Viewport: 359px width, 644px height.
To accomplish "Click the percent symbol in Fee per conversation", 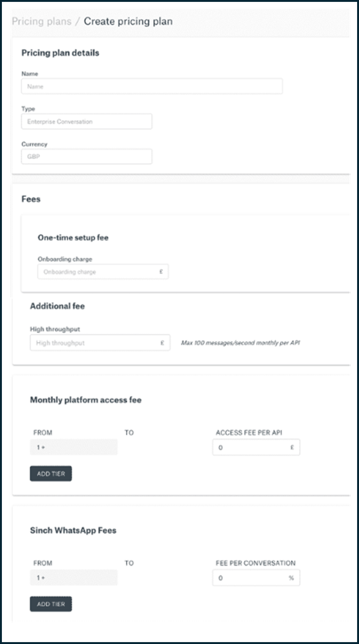I will [x=291, y=578].
